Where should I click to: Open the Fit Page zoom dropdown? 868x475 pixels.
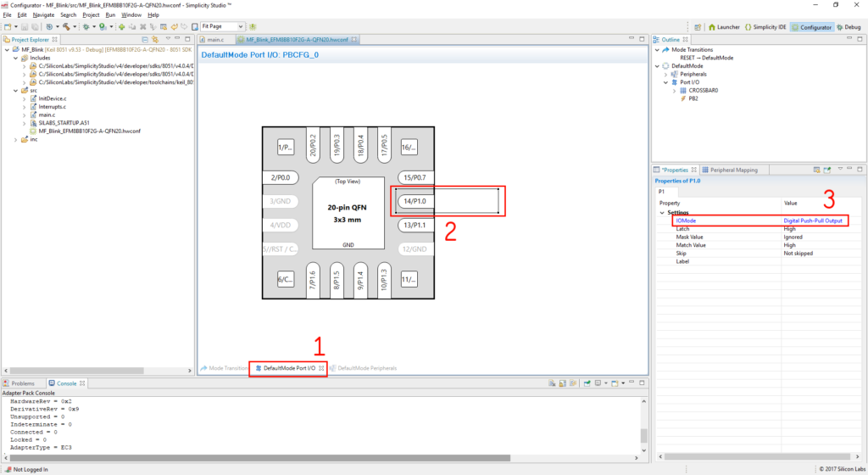click(x=240, y=27)
